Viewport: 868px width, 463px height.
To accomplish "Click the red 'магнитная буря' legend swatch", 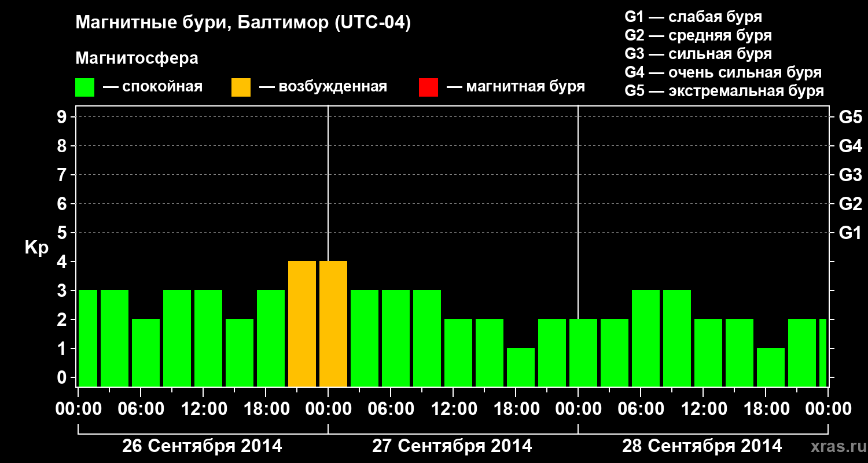I will 428,87.
